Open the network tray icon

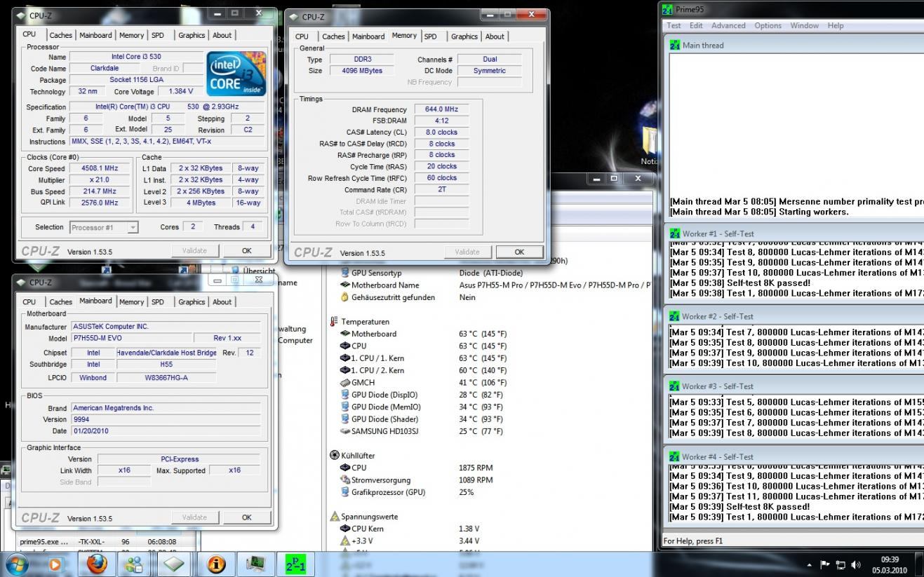tap(840, 564)
